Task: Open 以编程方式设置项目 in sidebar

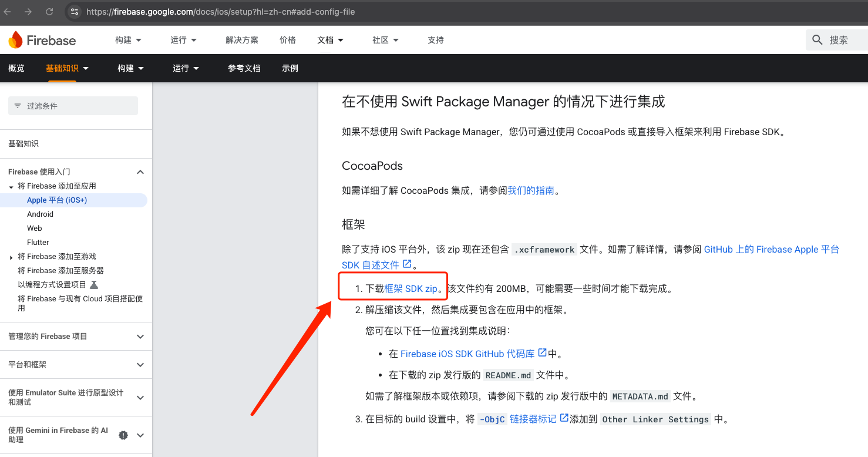Action: click(52, 285)
